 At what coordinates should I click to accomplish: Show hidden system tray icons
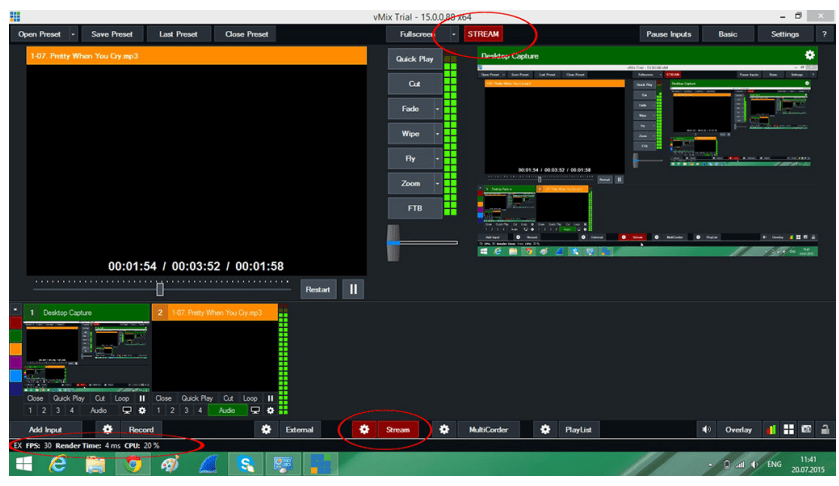(711, 465)
